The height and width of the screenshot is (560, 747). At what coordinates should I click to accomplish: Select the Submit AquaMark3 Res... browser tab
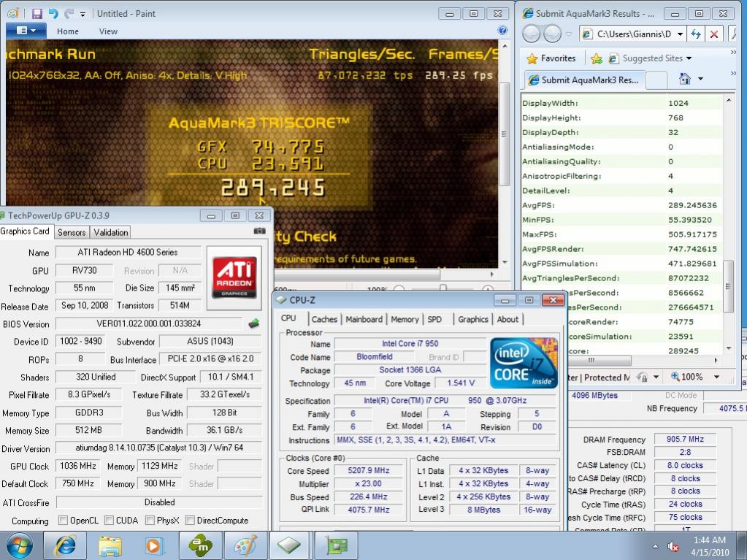click(584, 80)
